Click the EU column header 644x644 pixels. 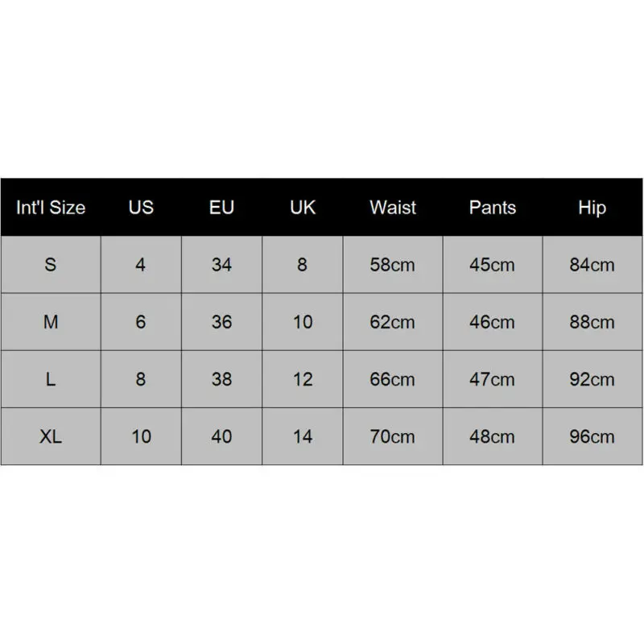click(x=221, y=208)
